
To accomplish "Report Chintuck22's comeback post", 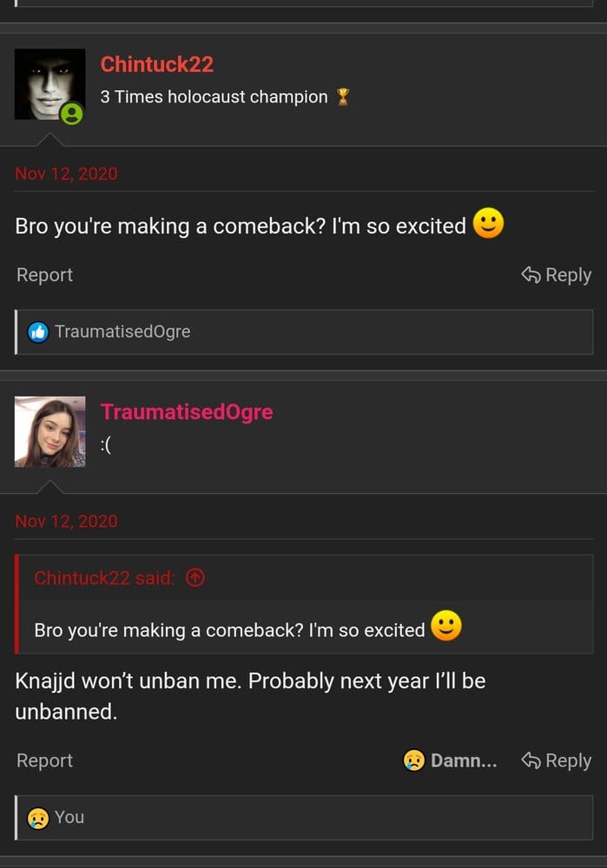I will [x=44, y=275].
